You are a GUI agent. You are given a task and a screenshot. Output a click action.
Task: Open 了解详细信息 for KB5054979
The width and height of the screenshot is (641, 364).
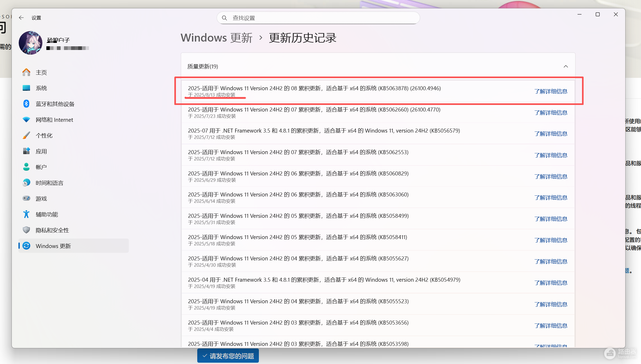[x=551, y=283]
